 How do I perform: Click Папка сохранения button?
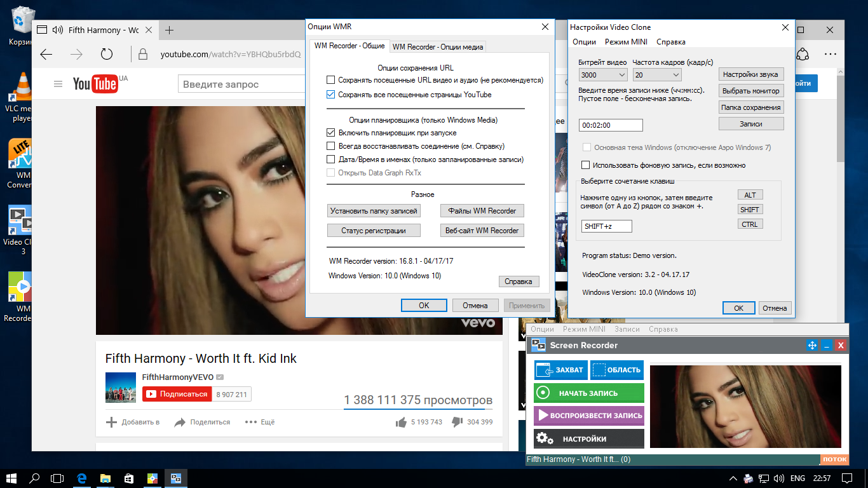click(751, 107)
